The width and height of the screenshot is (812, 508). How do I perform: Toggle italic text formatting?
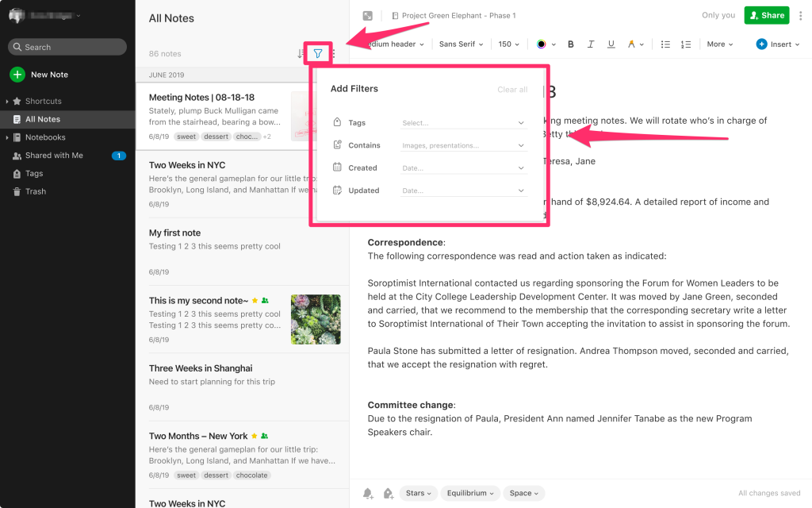click(x=590, y=44)
